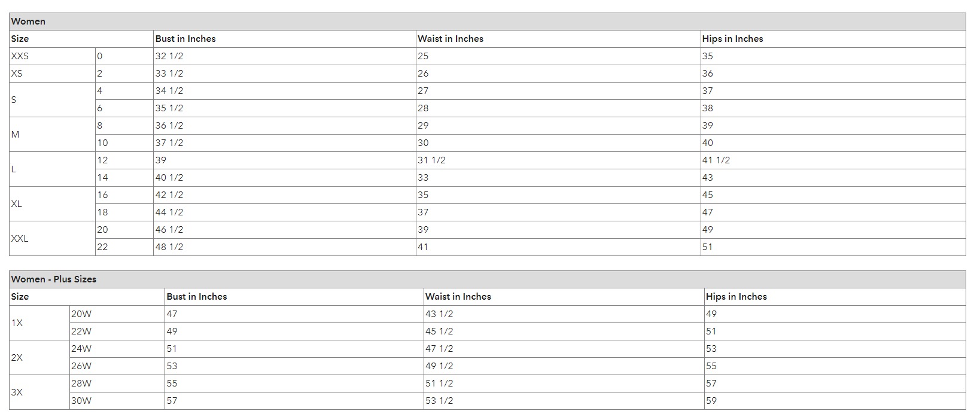Click the 3X plus size label
Screen dimensions: 980x420
17,392
